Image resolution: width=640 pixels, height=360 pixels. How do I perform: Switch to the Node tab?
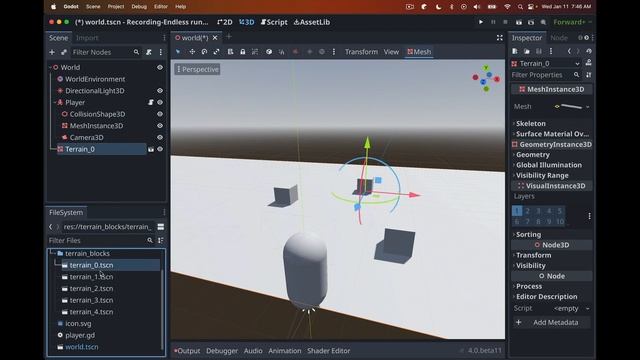coord(559,38)
